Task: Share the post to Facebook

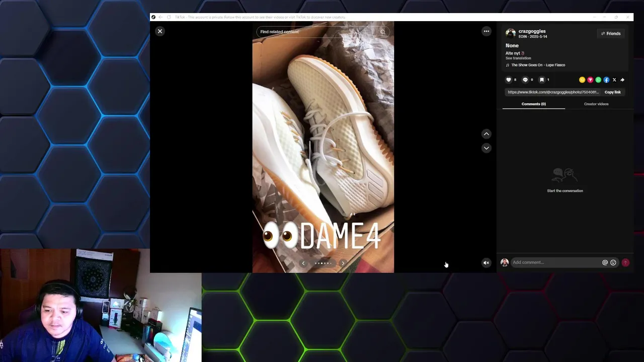Action: [606, 80]
